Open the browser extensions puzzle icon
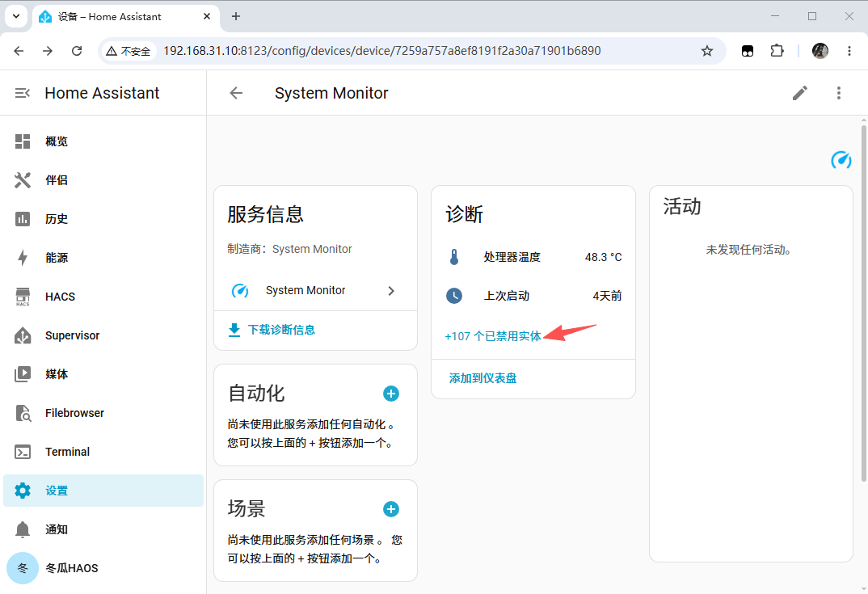Image resolution: width=868 pixels, height=594 pixels. point(777,51)
